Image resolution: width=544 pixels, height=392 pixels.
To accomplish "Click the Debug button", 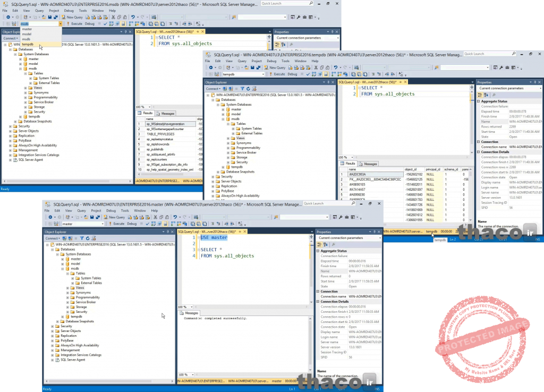I will 132,224.
